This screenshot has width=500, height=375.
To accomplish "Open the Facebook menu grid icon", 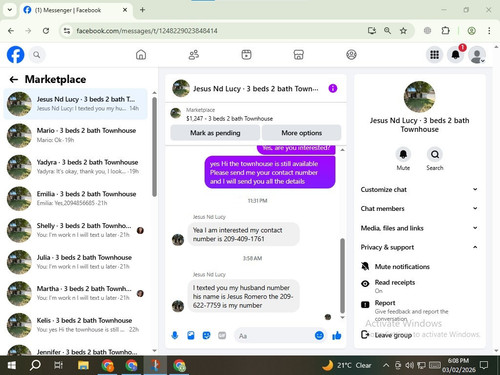I will coord(434,55).
